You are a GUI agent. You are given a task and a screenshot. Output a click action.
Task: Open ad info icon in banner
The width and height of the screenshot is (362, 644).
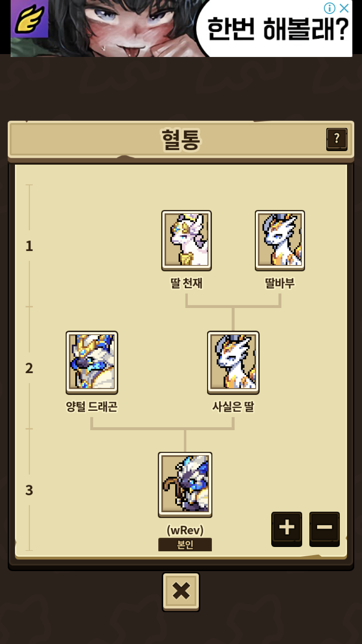pyautogui.click(x=330, y=8)
